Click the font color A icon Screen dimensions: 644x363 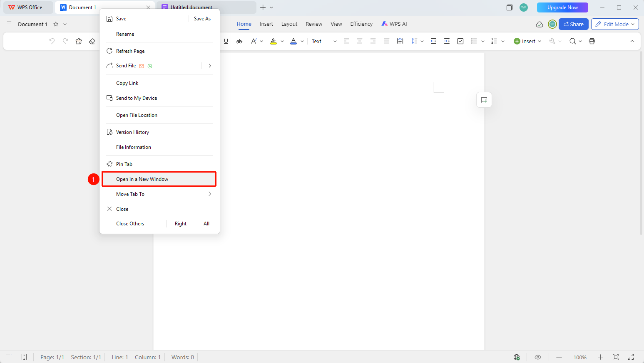click(x=293, y=41)
